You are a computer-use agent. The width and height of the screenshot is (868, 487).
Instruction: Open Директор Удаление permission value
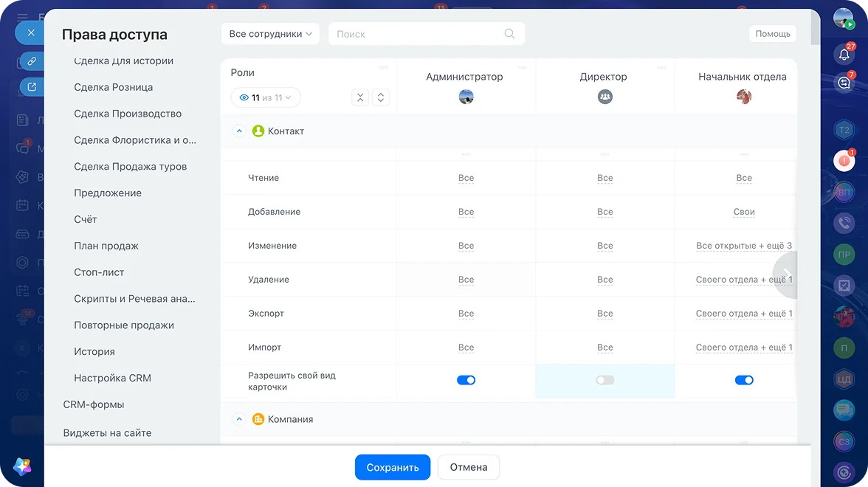point(605,280)
